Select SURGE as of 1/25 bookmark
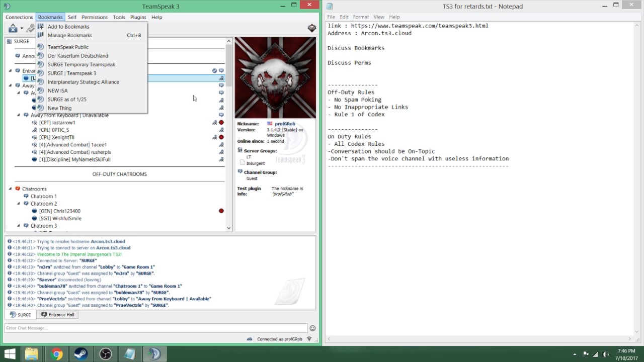Image resolution: width=644 pixels, height=362 pixels. (x=67, y=100)
